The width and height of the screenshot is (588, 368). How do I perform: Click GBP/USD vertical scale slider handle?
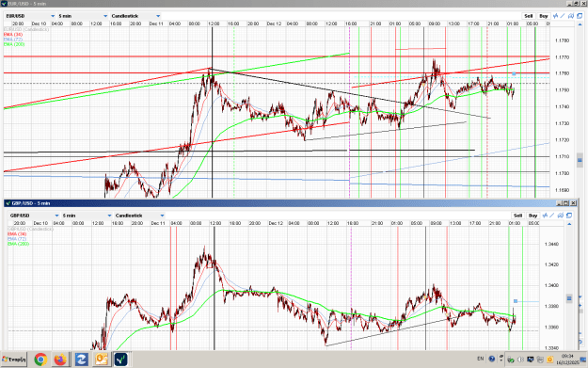coord(569,298)
